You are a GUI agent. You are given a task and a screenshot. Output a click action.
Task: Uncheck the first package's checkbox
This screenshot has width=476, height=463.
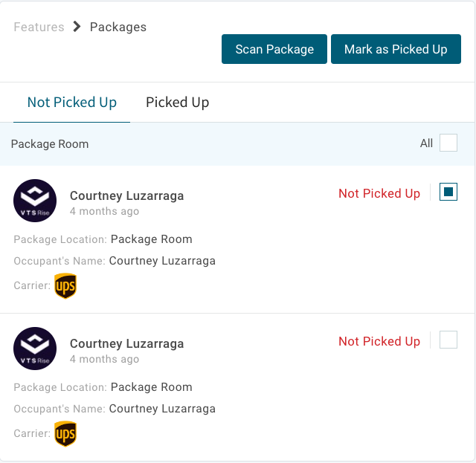(448, 192)
